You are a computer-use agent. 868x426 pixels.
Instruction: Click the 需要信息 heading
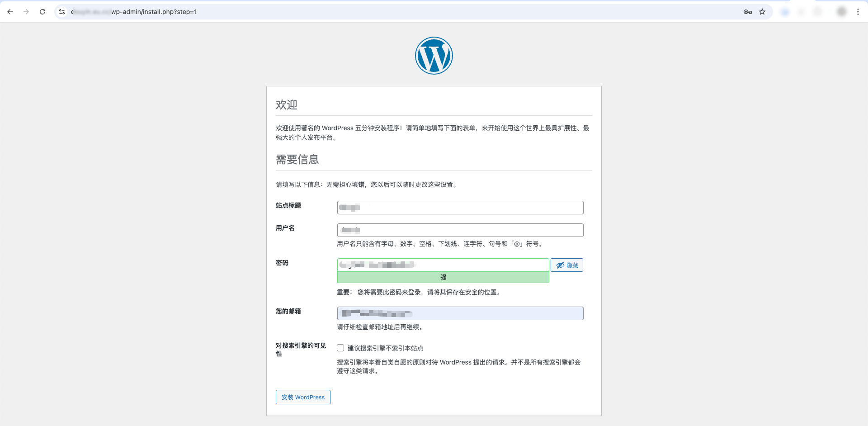tap(297, 160)
